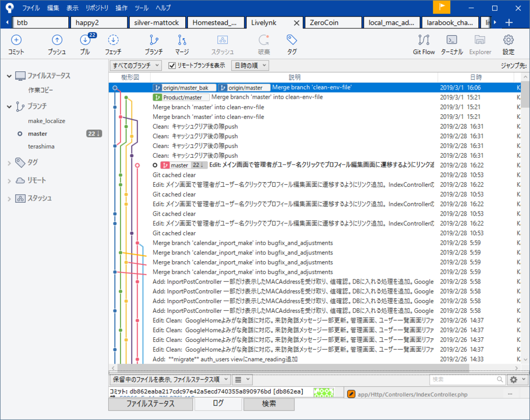The image size is (530, 420).
Task: Add a new tab with plus icon
Action: click(509, 23)
